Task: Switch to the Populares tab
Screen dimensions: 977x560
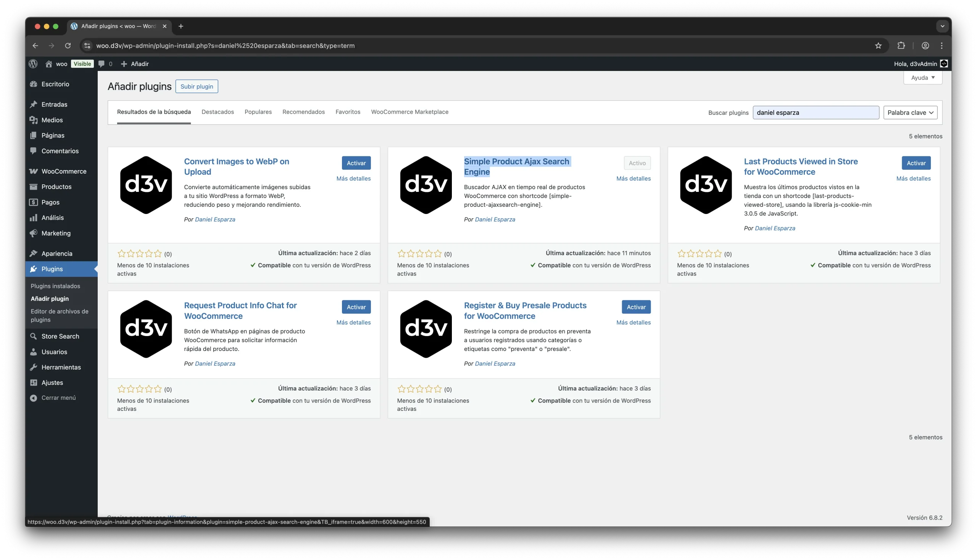Action: point(258,112)
